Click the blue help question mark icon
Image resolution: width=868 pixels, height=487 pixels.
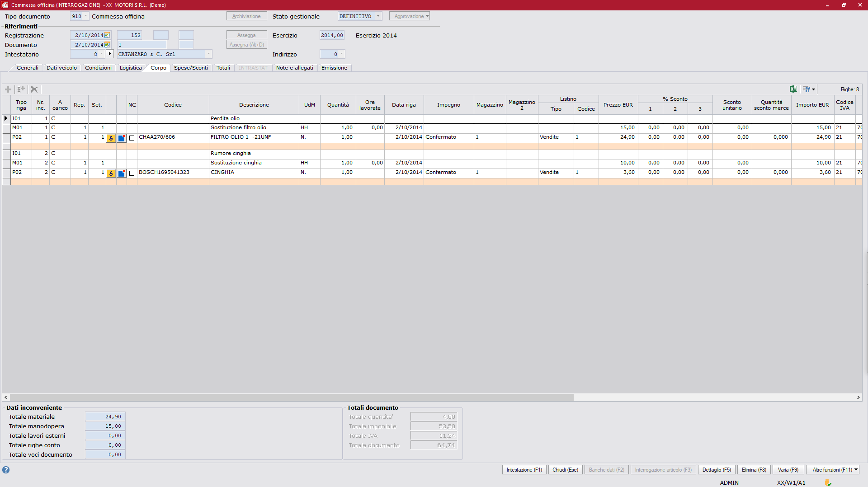click(6, 470)
